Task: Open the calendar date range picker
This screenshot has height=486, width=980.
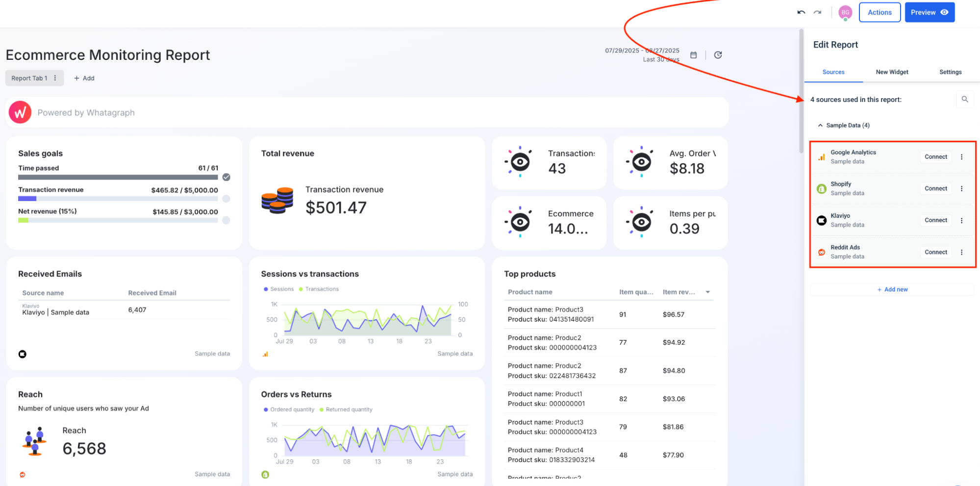Action: point(693,55)
